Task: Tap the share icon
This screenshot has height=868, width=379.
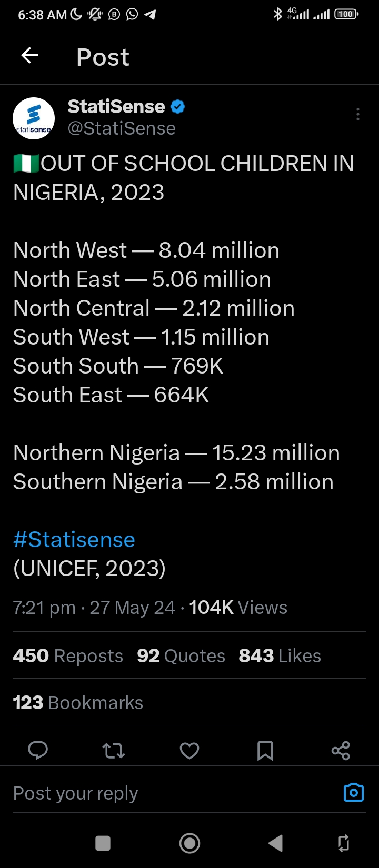Action: click(x=341, y=751)
